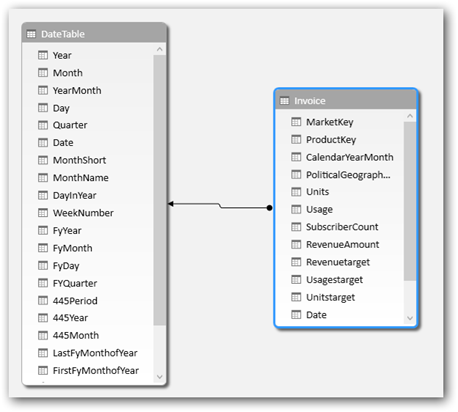Click the column icon beside Month in DateTable
The width and height of the screenshot is (458, 412).
click(43, 73)
